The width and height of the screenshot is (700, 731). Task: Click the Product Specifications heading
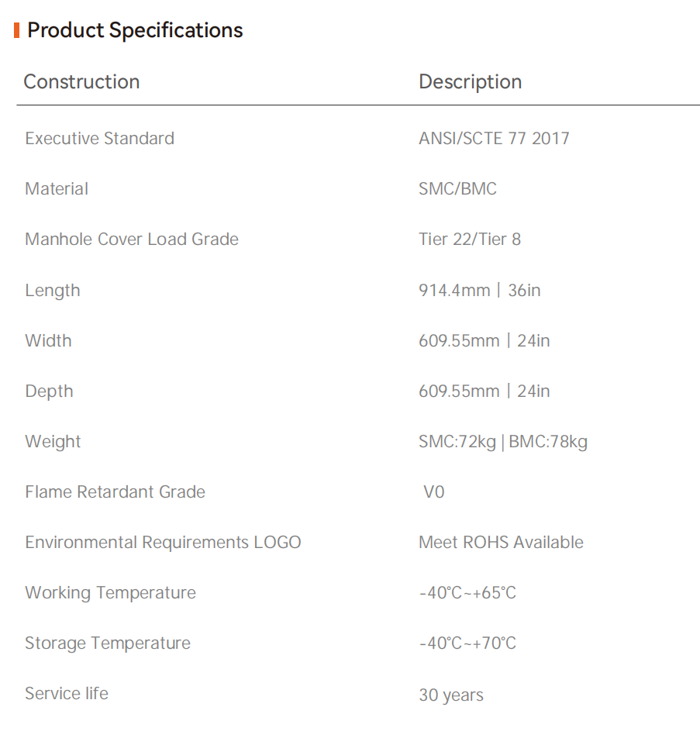point(135,31)
